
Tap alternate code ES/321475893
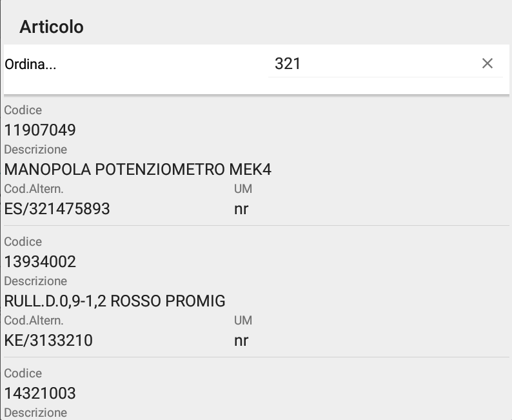57,209
